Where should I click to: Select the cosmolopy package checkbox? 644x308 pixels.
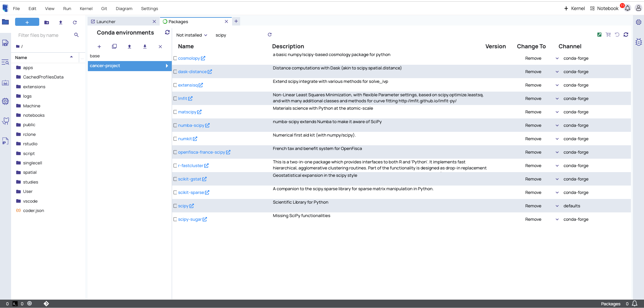[175, 58]
